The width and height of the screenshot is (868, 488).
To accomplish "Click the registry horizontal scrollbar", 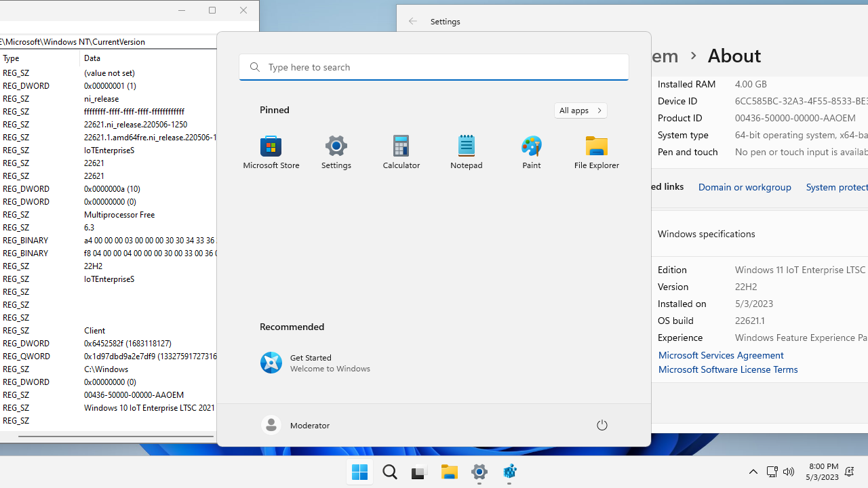I will [116, 436].
